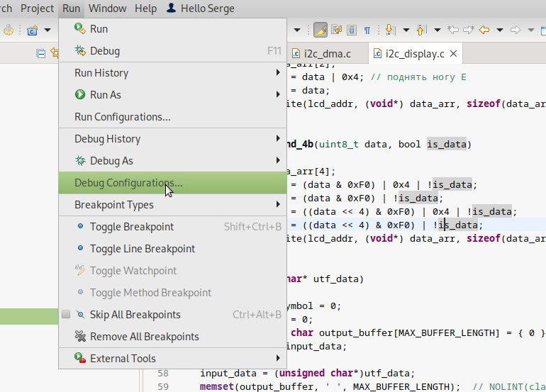Click the yellow Back navigation arrow

[484, 30]
